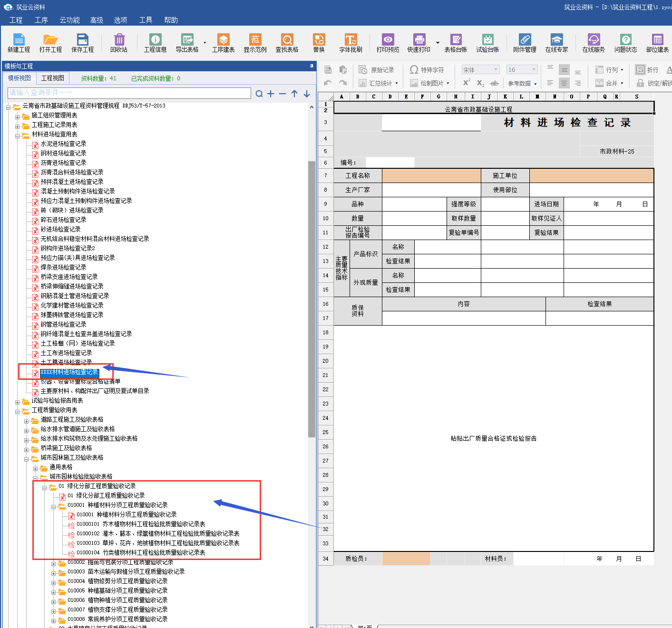The width and height of the screenshot is (672, 628).
Task: Set middle-center horizontal alignment
Action: click(564, 83)
